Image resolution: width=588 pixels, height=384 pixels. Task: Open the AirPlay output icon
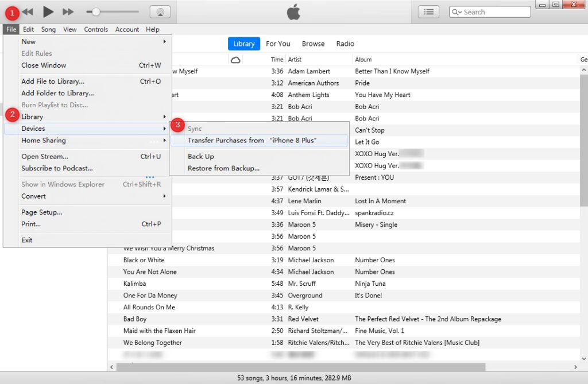tap(160, 12)
